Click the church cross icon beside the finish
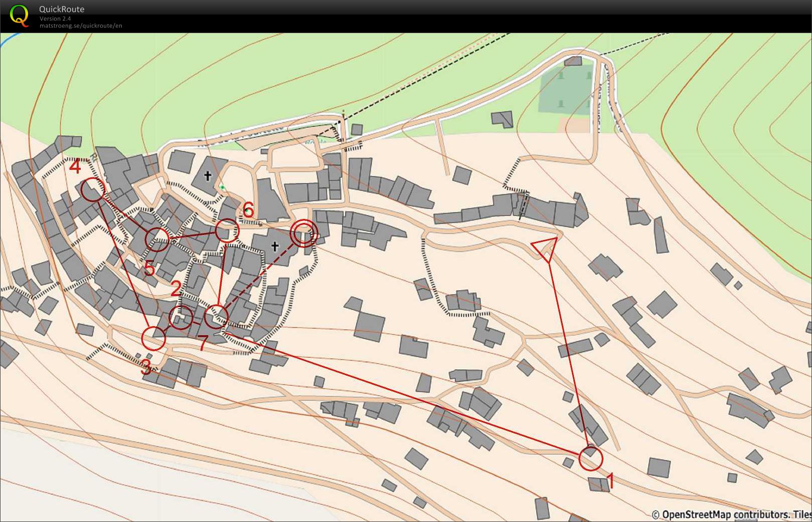The height and width of the screenshot is (522, 812). coord(275,246)
